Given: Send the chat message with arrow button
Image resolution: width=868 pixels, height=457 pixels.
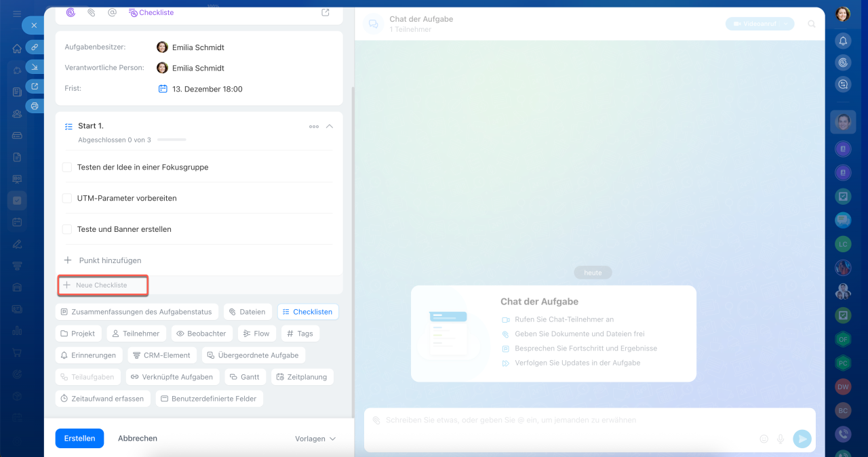Looking at the screenshot, I should pos(802,439).
